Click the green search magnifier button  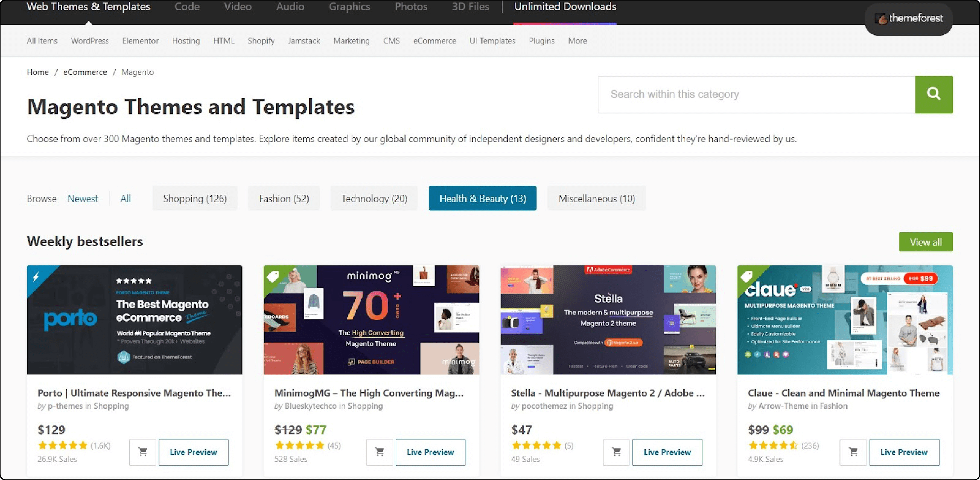(x=934, y=94)
